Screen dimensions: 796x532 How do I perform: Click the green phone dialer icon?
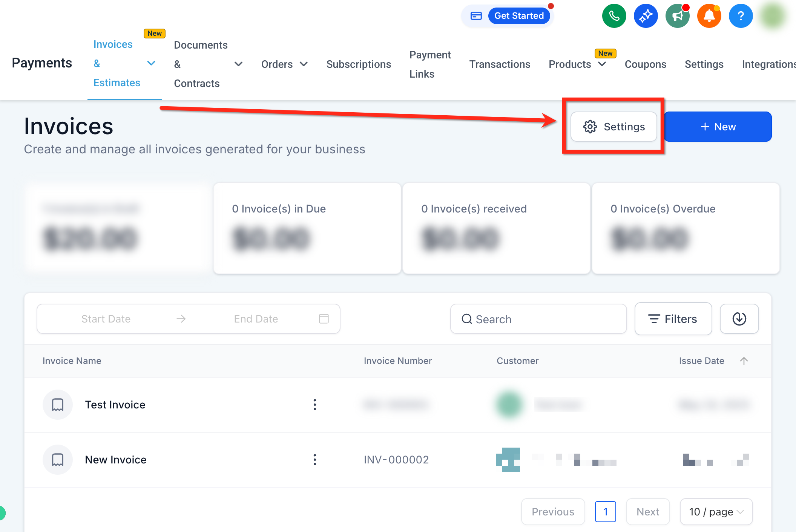614,16
